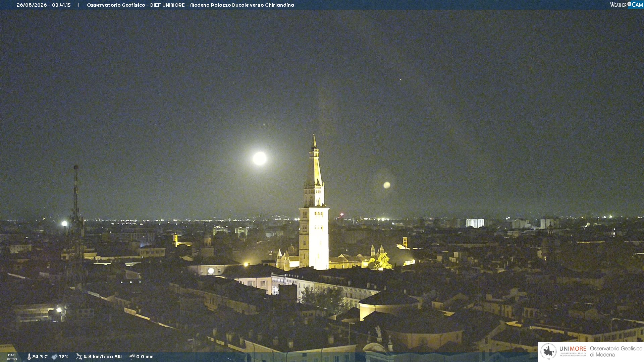The height and width of the screenshot is (362, 644).
Task: Click the Osservatorio Geofisico di Modena text
Action: tap(616, 352)
